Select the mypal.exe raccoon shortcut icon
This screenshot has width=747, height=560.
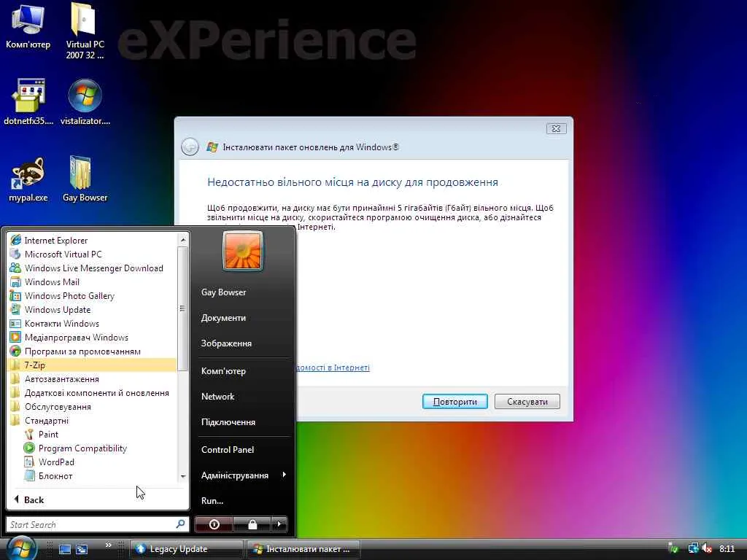tap(28, 179)
